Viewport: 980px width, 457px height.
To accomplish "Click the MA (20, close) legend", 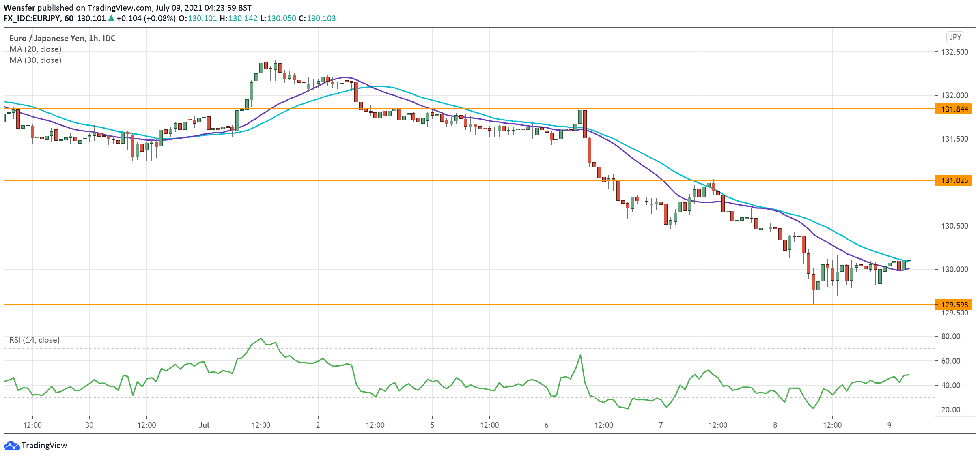I will pos(35,49).
